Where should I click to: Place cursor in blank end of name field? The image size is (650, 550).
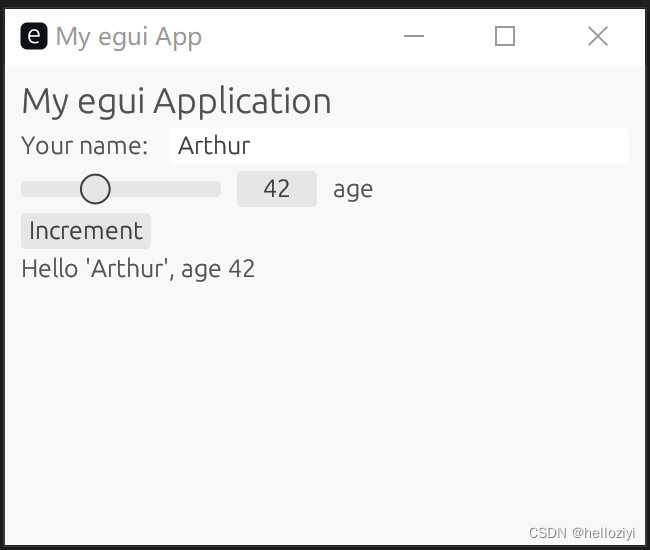(x=439, y=146)
